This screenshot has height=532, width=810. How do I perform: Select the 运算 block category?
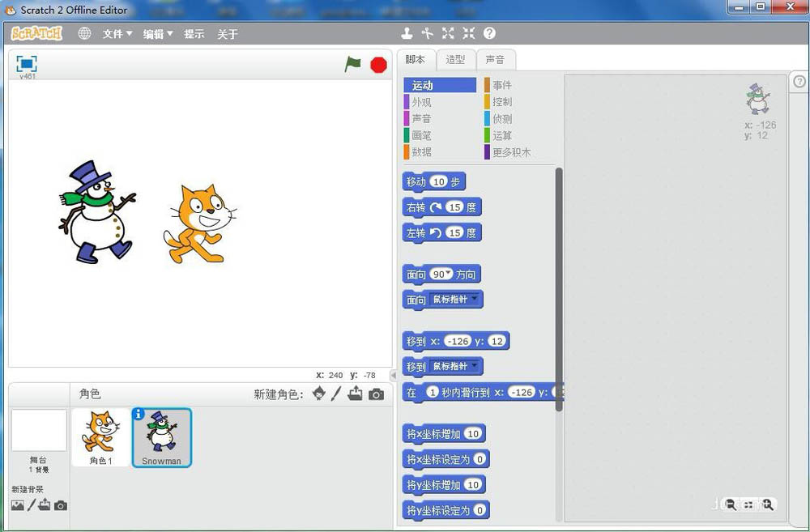point(519,135)
